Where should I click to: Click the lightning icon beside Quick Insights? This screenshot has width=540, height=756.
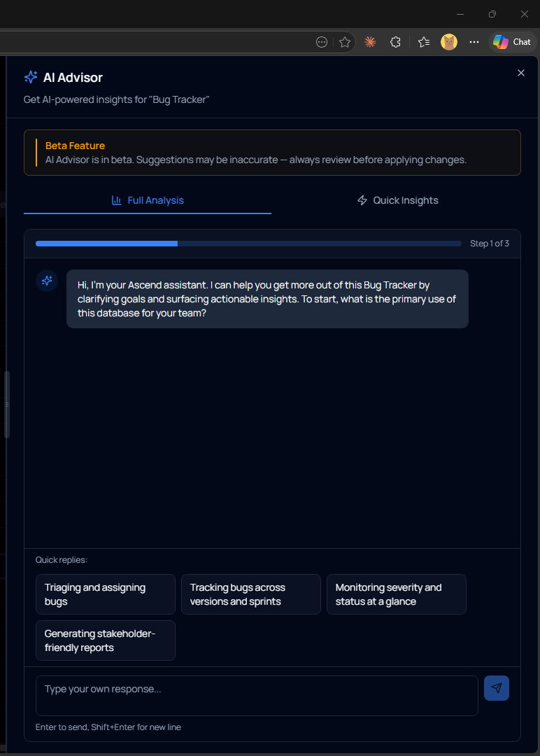[x=362, y=200]
